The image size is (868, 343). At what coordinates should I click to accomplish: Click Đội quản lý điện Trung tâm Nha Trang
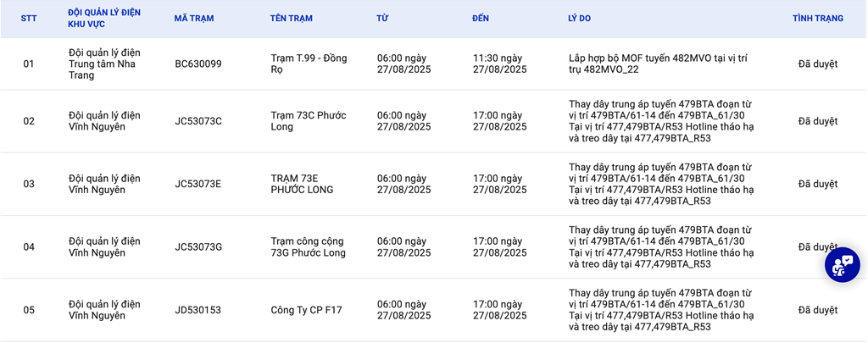tap(104, 64)
